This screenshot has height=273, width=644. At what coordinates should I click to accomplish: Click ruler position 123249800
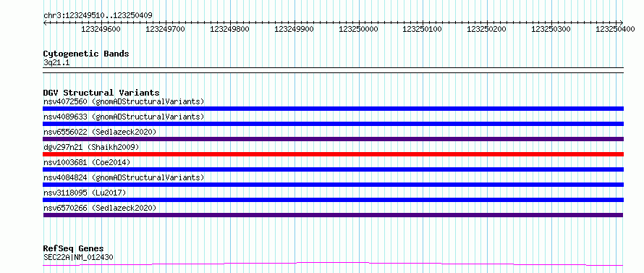point(229,29)
